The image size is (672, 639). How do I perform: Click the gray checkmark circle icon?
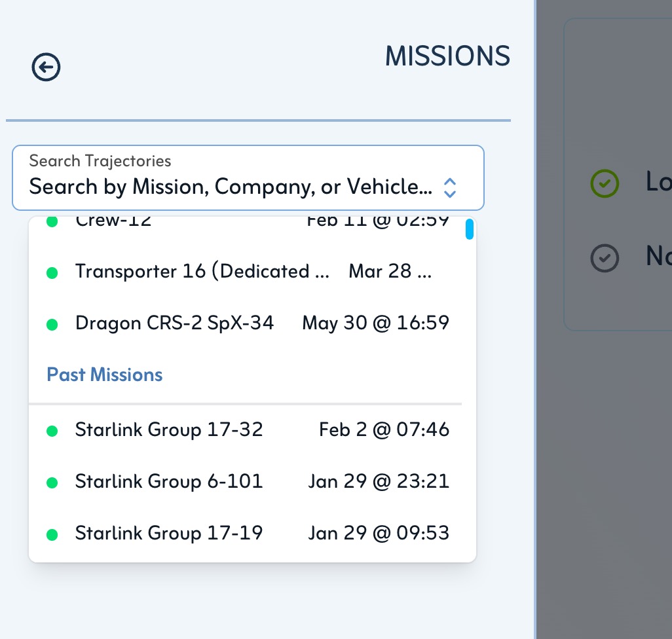click(605, 258)
